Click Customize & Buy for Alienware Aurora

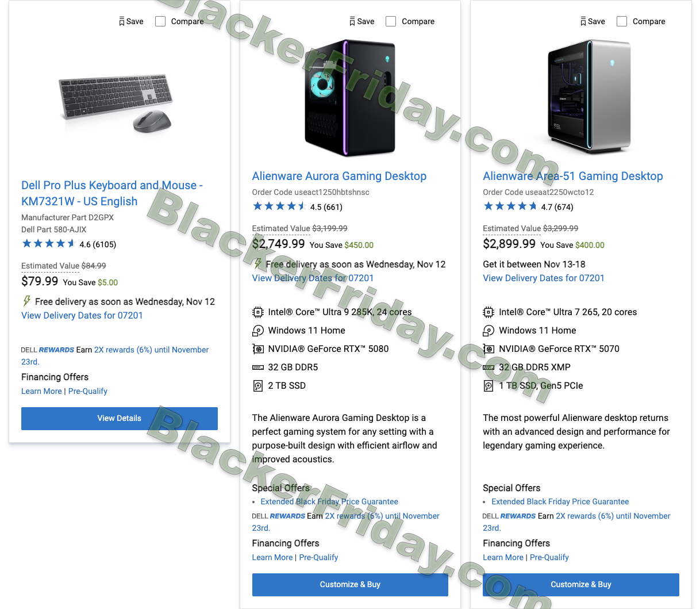tap(350, 585)
